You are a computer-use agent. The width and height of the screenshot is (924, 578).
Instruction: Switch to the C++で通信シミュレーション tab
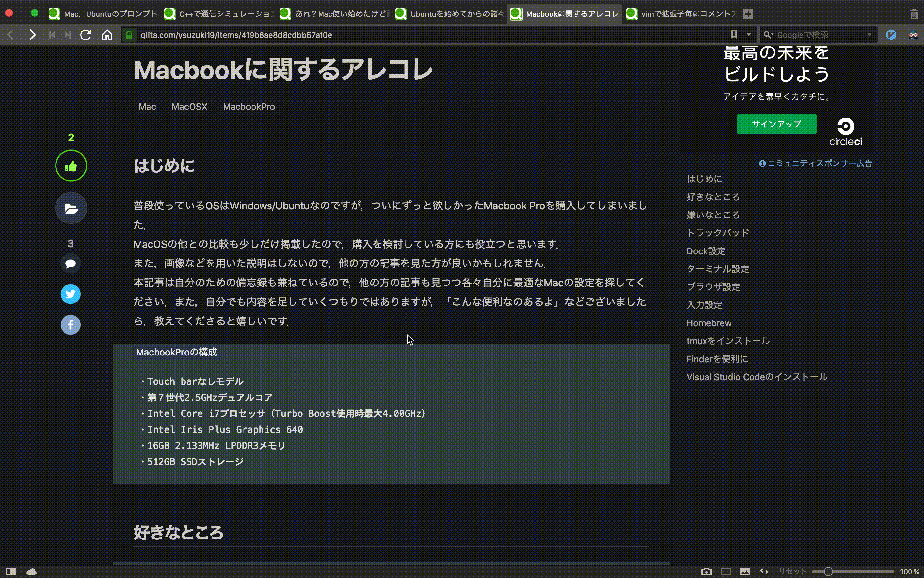(x=219, y=14)
